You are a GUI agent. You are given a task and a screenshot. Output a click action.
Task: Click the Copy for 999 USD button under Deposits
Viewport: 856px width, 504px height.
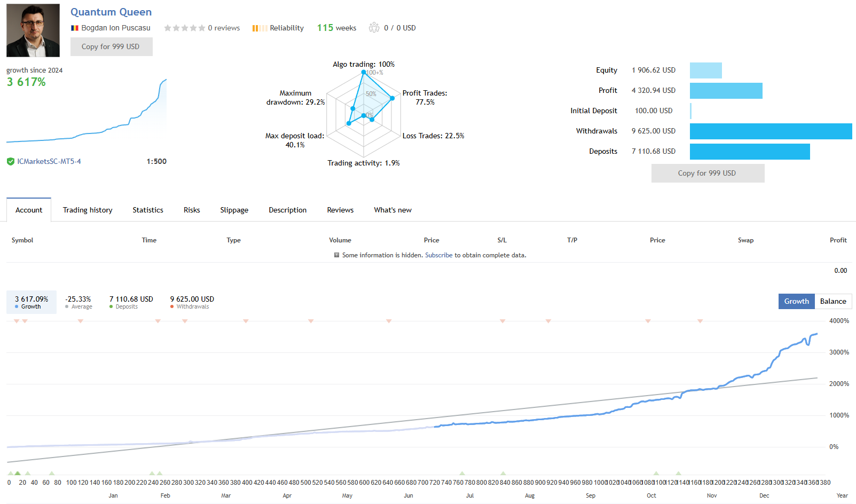(708, 173)
